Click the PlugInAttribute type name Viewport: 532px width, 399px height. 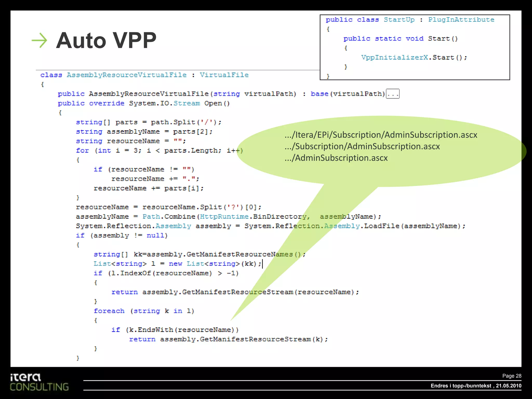pyautogui.click(x=461, y=20)
